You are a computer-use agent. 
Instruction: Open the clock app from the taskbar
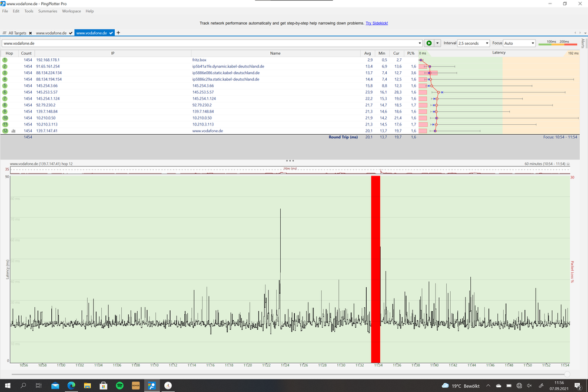coord(168,386)
